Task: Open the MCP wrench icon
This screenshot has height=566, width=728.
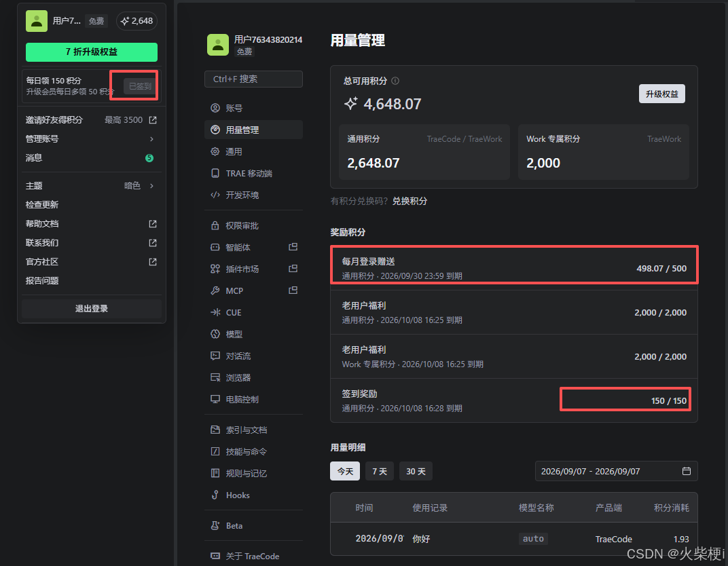Action: point(215,290)
